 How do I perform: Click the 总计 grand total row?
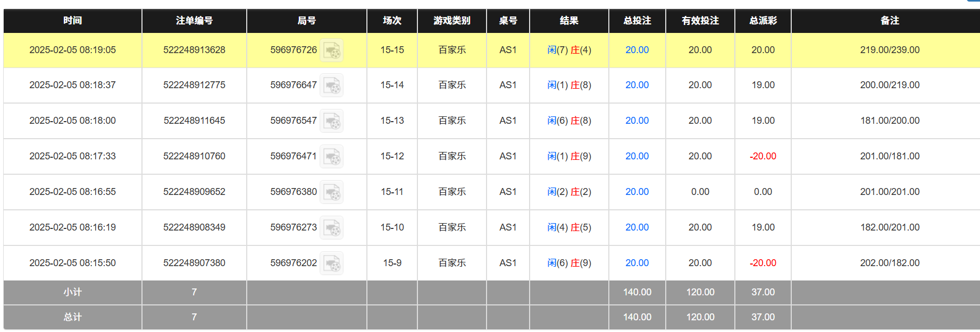(72, 317)
